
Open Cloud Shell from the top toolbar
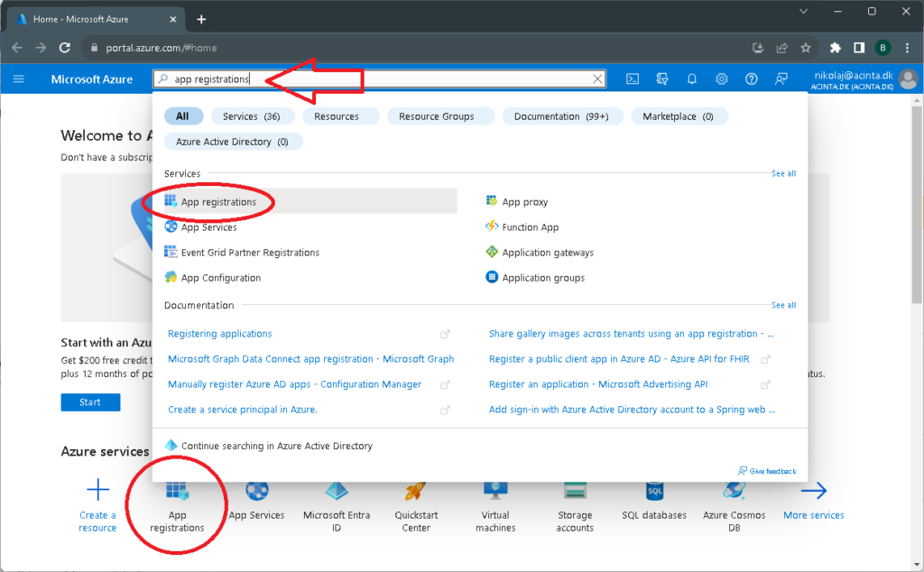[x=632, y=79]
